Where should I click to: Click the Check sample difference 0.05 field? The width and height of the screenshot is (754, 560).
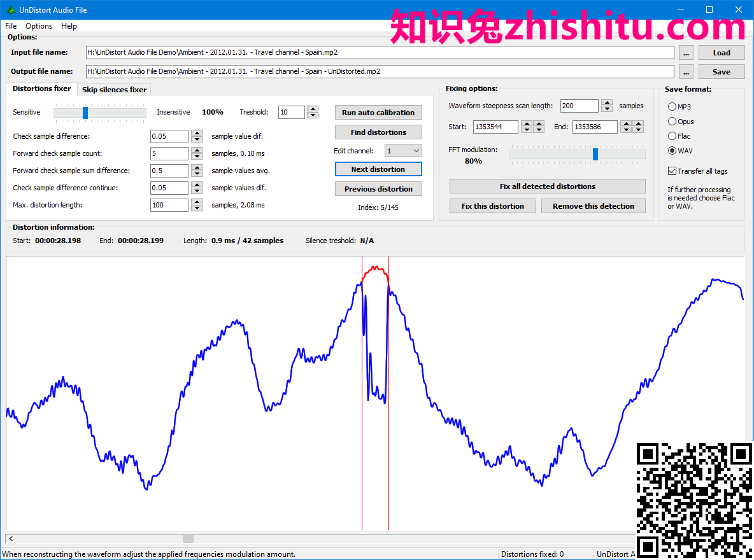point(169,136)
